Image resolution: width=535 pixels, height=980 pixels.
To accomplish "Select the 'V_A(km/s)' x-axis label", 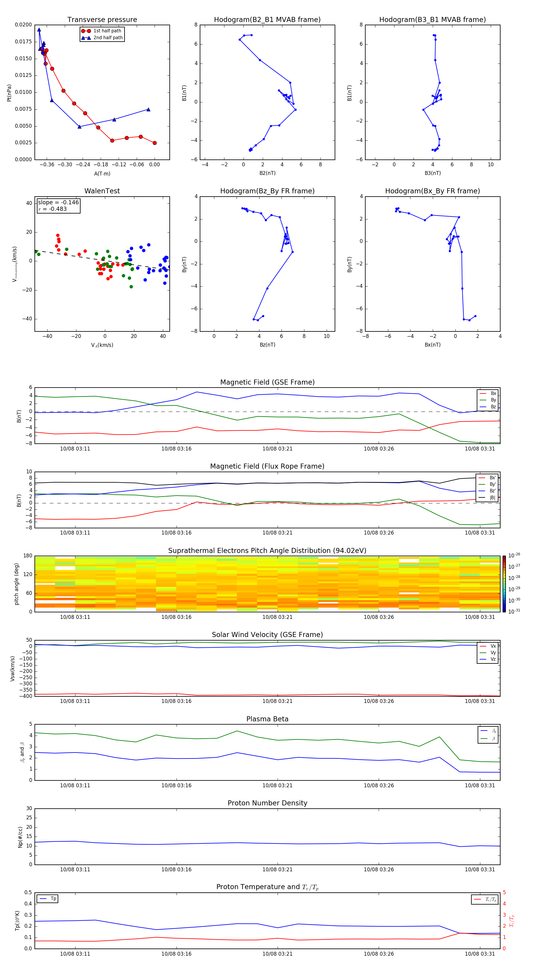I will [x=102, y=345].
